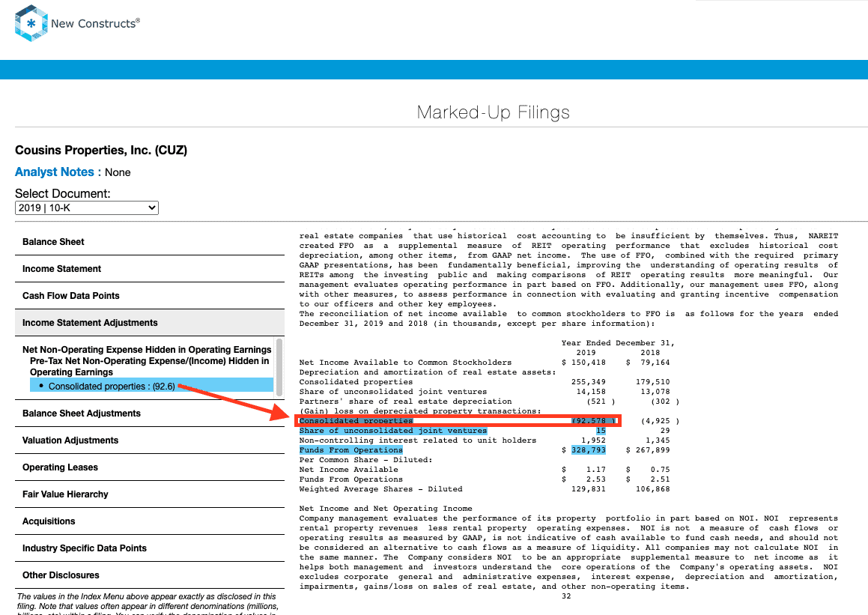
Task: Select Pre-Tax Net Non-Operating Expense/(Income) Hidden item
Action: pos(150,366)
